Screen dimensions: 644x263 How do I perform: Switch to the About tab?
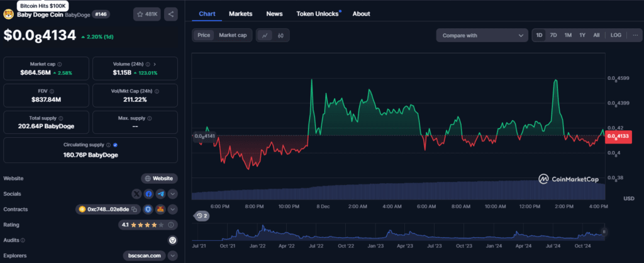pyautogui.click(x=361, y=14)
